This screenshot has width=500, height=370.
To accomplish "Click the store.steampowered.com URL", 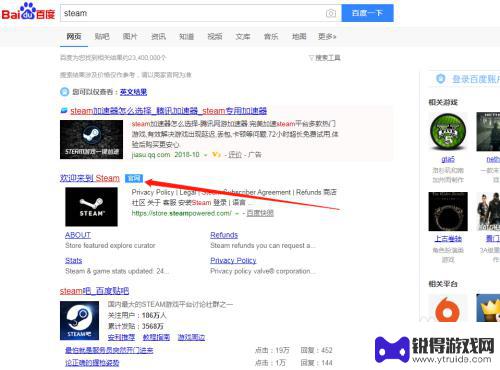I will click(x=182, y=213).
